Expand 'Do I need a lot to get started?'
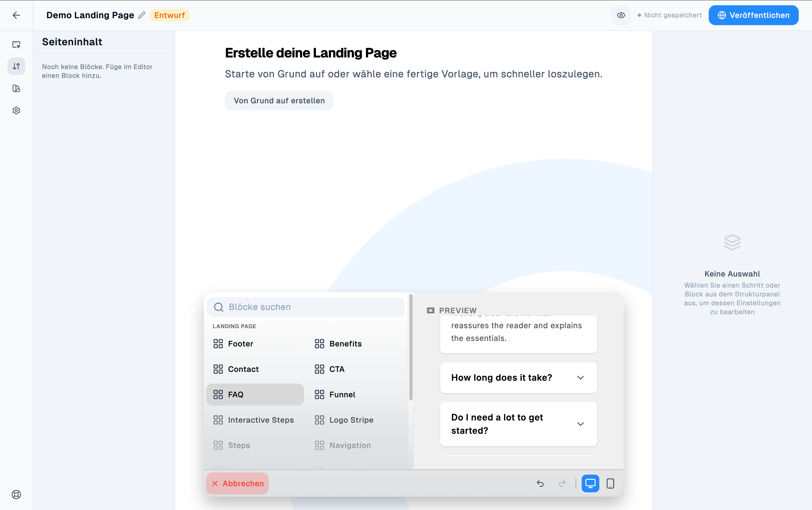 coord(518,424)
